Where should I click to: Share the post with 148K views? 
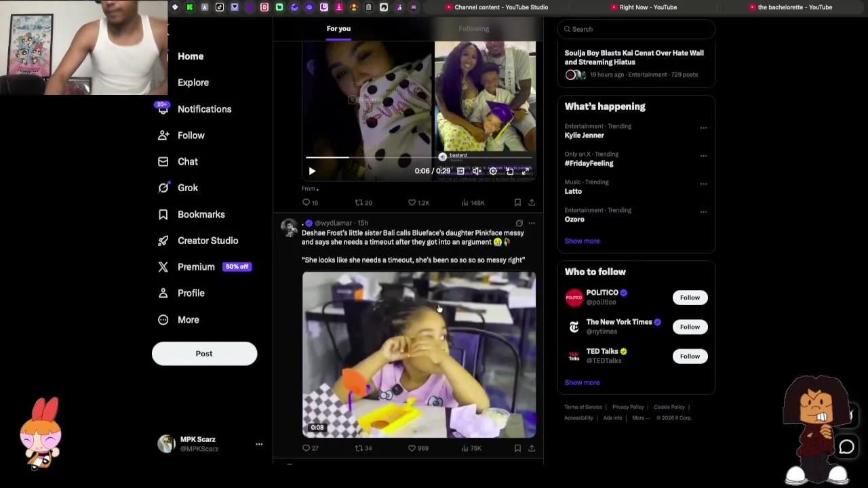tap(532, 203)
